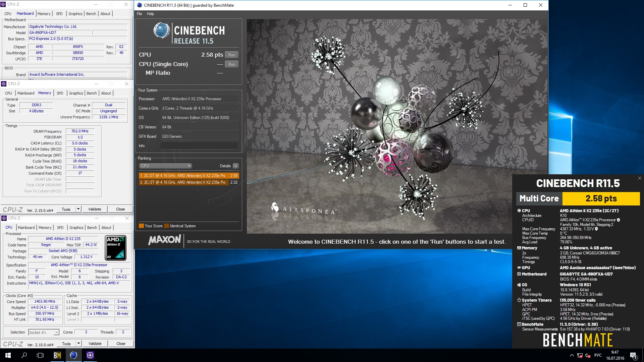
Task: Open the CPU ranking dropdown
Action: coord(165,166)
